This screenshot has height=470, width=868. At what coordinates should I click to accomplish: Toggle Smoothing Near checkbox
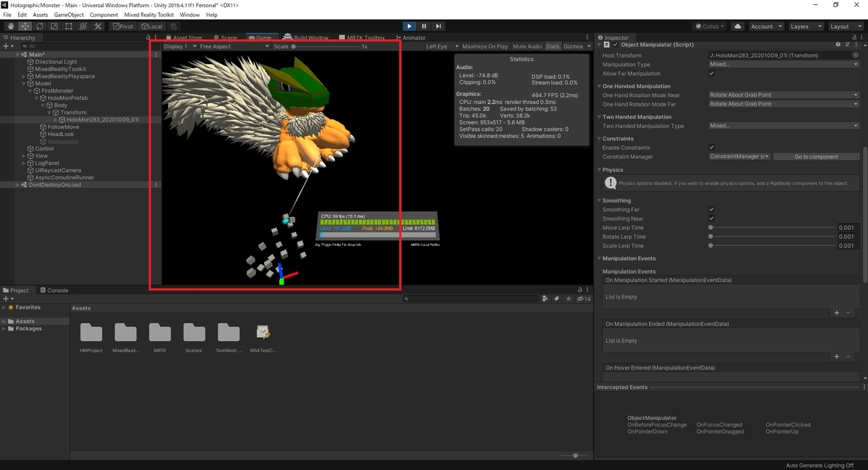(x=712, y=218)
